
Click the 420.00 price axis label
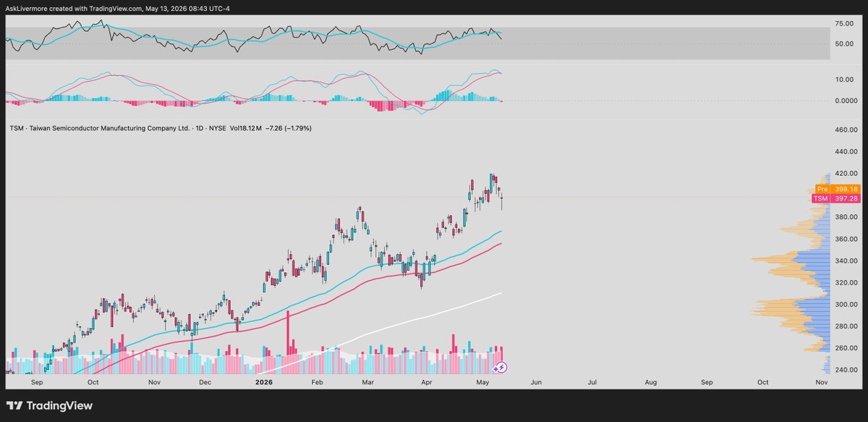coord(845,174)
